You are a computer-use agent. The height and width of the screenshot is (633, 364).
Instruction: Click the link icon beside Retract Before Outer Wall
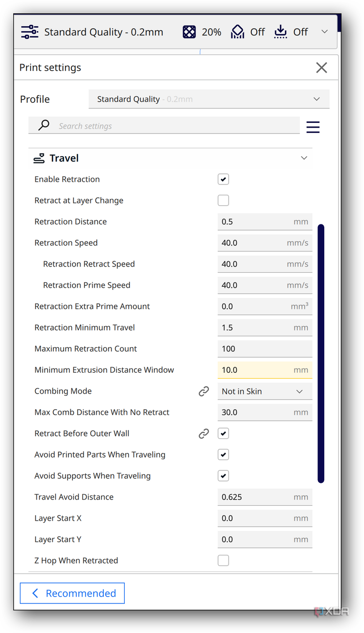[204, 433]
